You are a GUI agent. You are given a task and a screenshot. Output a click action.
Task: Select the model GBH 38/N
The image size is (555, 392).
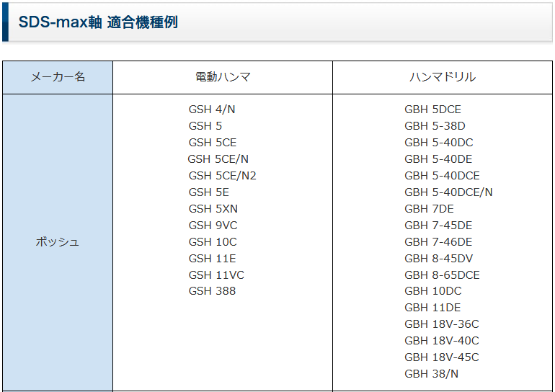[431, 374]
